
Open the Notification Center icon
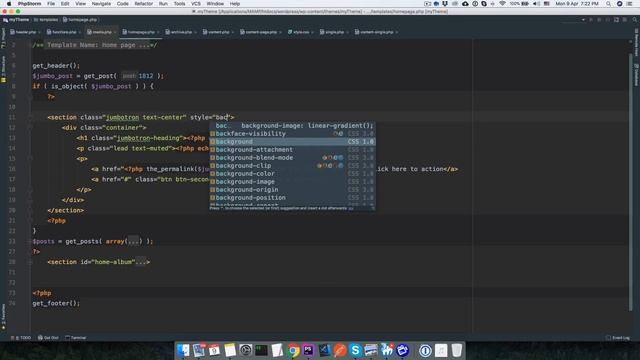(x=630, y=4)
